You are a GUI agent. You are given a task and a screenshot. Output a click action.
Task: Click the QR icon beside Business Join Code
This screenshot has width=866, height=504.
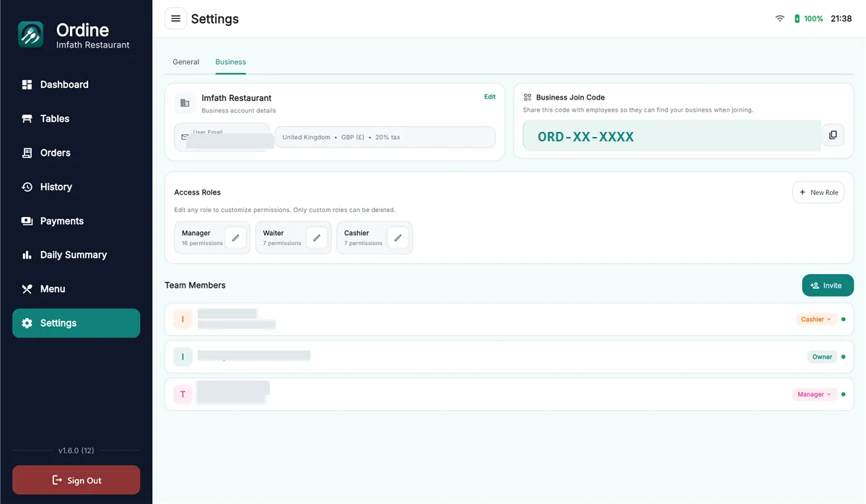[x=528, y=97]
